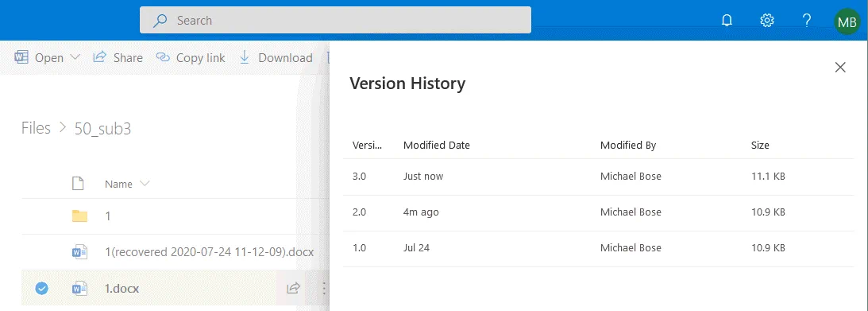Screen dimensions: 868x311
Task: Expand the Name column sort chevron
Action: 145,184
